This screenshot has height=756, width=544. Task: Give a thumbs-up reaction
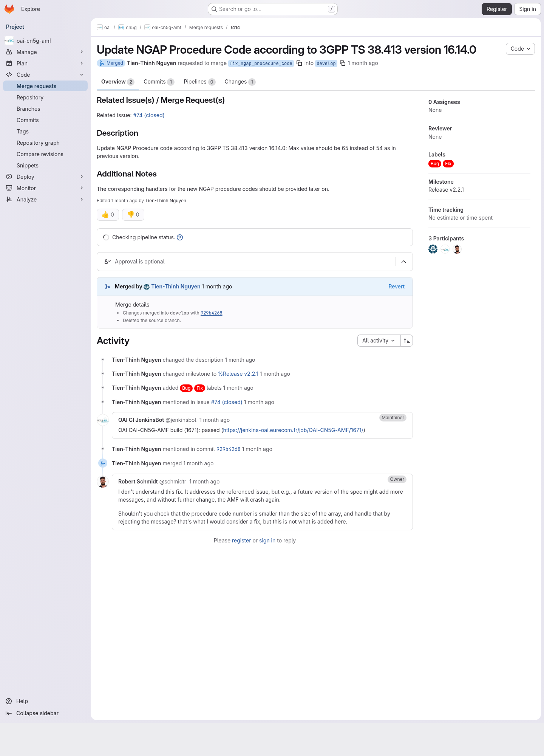108,215
